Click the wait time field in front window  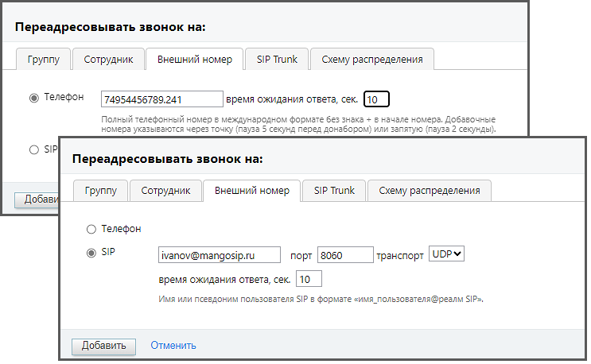(x=309, y=279)
